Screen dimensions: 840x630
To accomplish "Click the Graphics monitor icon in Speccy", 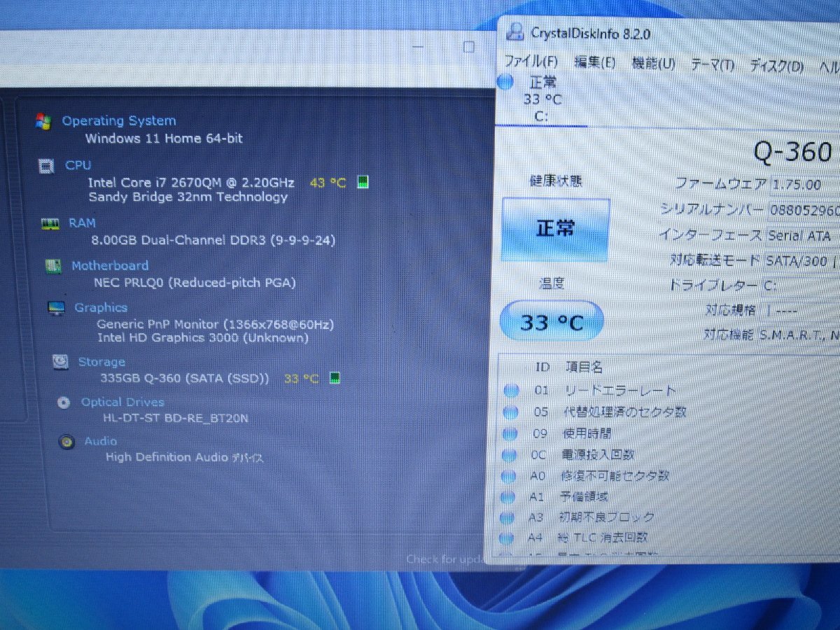I will [x=57, y=308].
